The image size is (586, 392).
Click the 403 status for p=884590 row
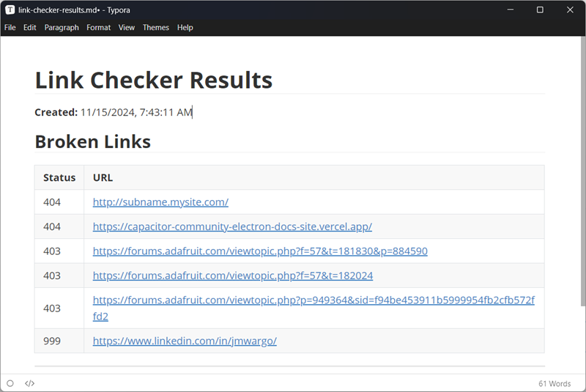coord(52,251)
